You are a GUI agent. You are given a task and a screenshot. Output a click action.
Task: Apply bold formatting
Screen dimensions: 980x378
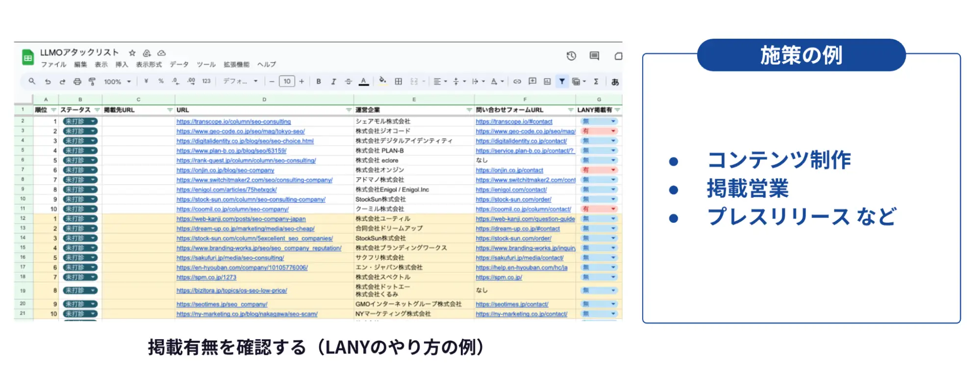click(319, 82)
